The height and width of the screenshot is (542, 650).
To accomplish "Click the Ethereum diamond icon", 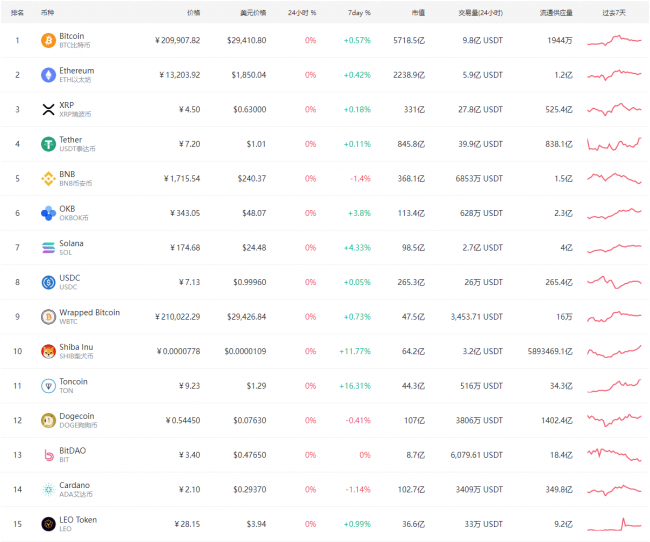I will click(x=49, y=75).
